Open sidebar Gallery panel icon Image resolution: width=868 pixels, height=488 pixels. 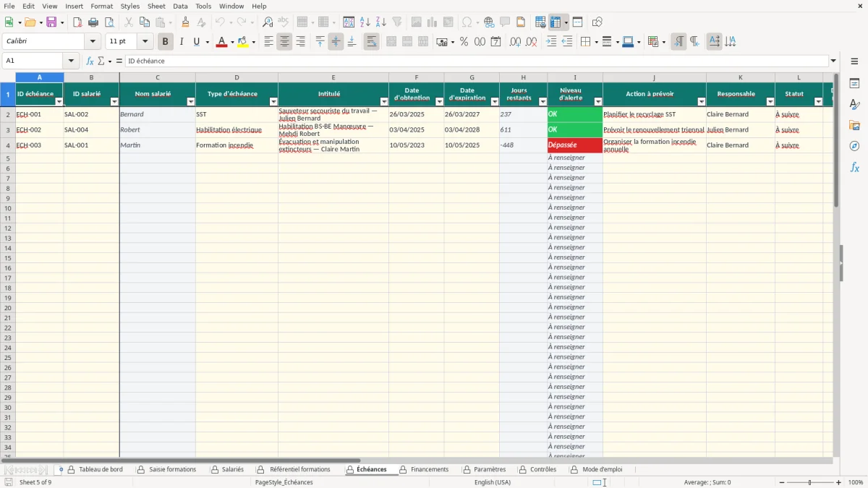854,126
